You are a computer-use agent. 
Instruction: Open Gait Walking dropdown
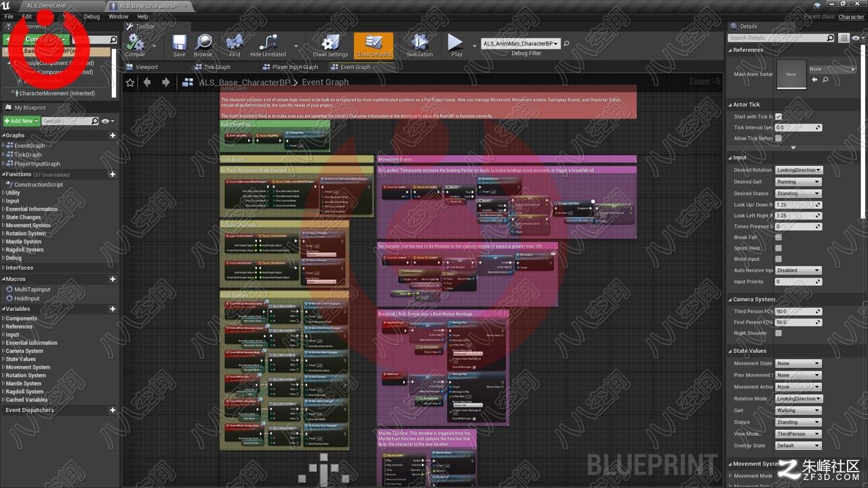(x=798, y=410)
